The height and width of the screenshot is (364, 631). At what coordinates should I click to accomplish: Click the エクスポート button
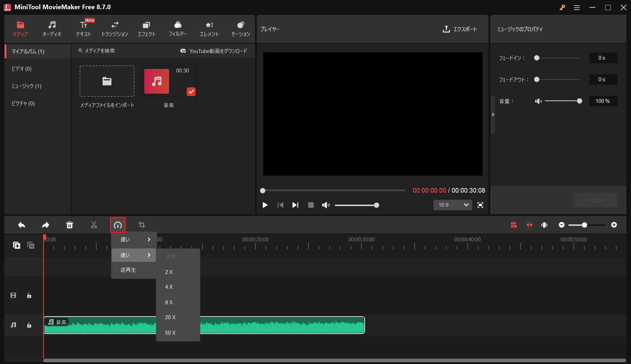[460, 29]
